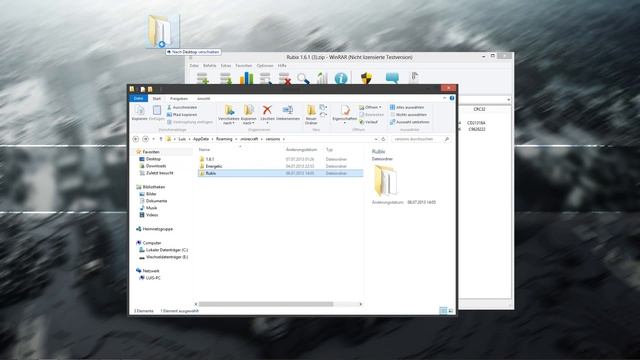Click the WinRAR Info toolbar icon
The image size is (640, 360).
[341, 78]
